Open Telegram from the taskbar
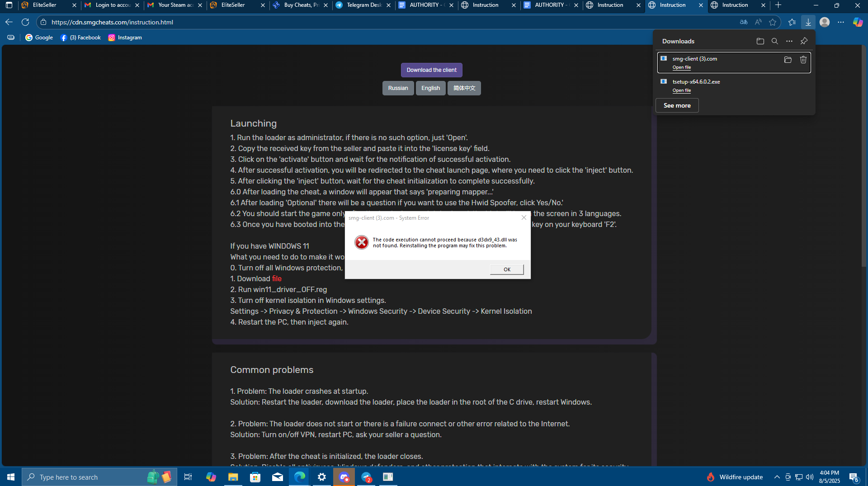Viewport: 868px width, 486px height. pyautogui.click(x=366, y=477)
